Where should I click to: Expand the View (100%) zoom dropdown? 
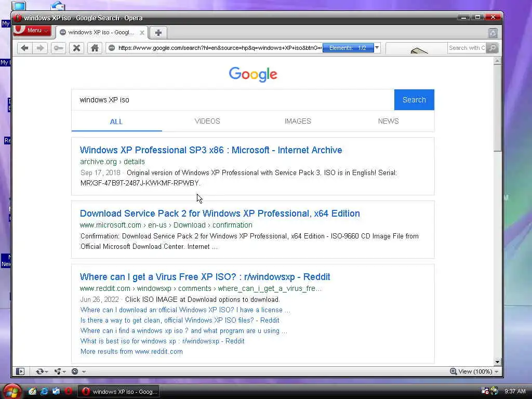[497, 371]
